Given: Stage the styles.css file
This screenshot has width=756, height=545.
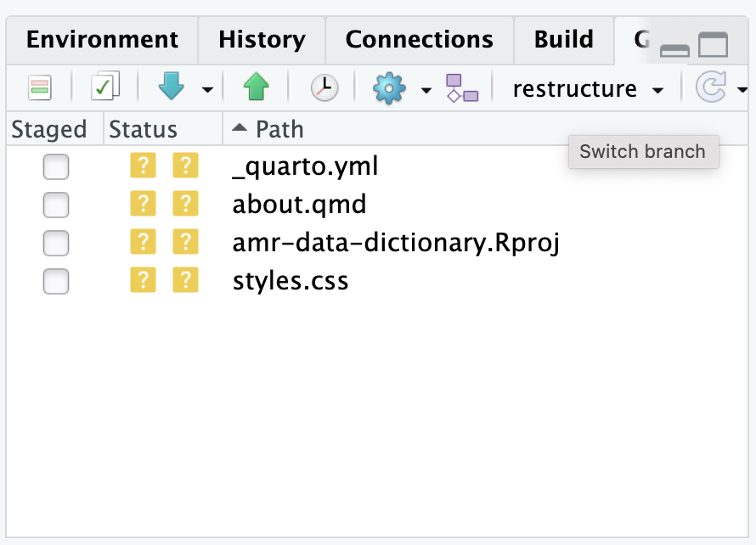Looking at the screenshot, I should [x=56, y=281].
